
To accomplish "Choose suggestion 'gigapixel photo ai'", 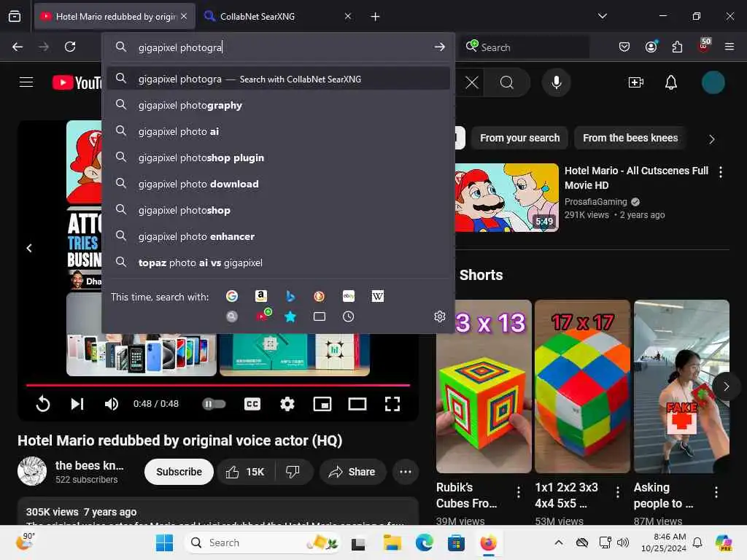I will (x=279, y=131).
